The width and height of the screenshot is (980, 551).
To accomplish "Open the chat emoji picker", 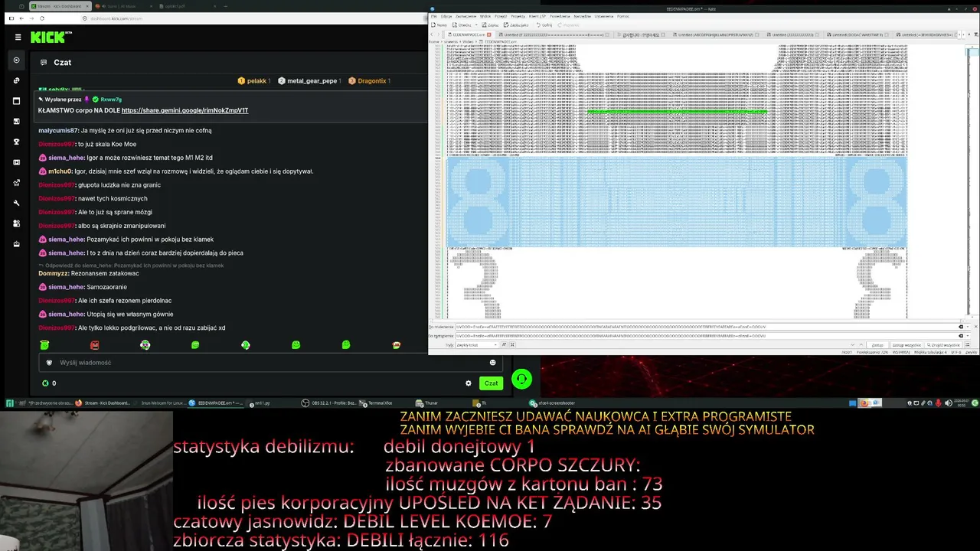I will [x=492, y=363].
